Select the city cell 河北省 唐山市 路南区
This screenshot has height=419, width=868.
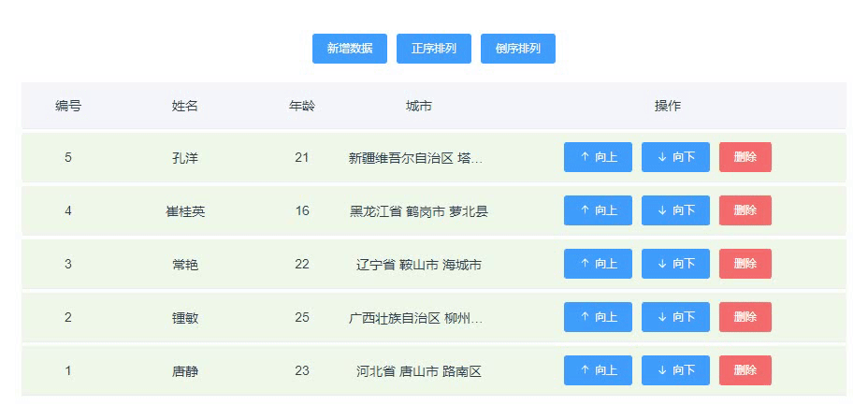click(418, 371)
